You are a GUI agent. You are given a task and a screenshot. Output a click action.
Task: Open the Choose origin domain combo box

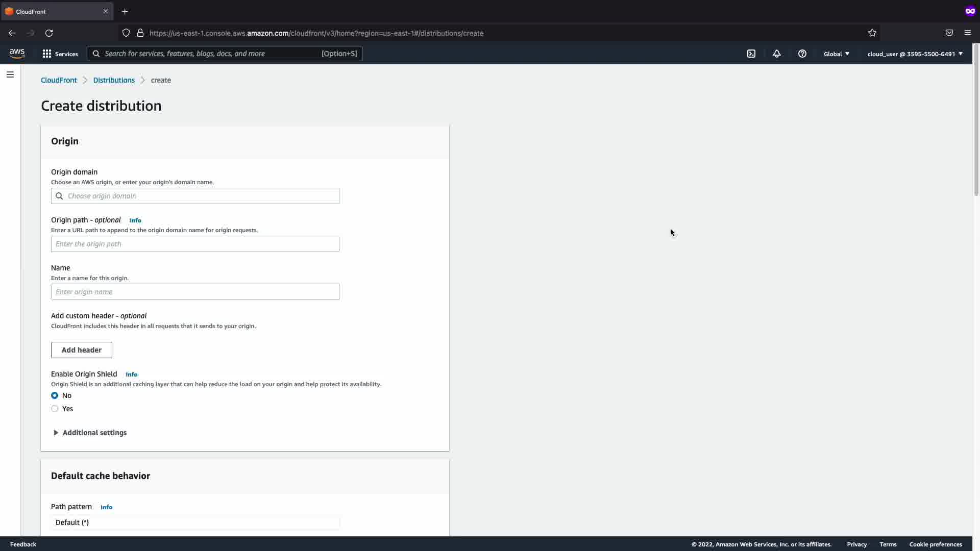(x=195, y=196)
